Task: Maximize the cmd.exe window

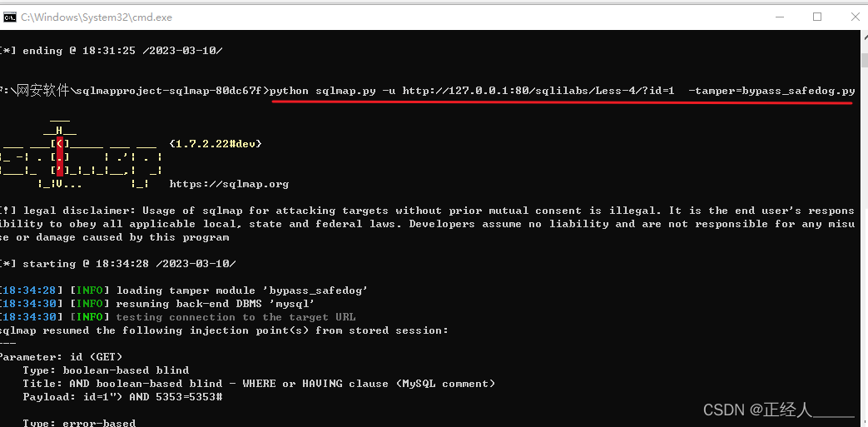Action: pyautogui.click(x=817, y=17)
